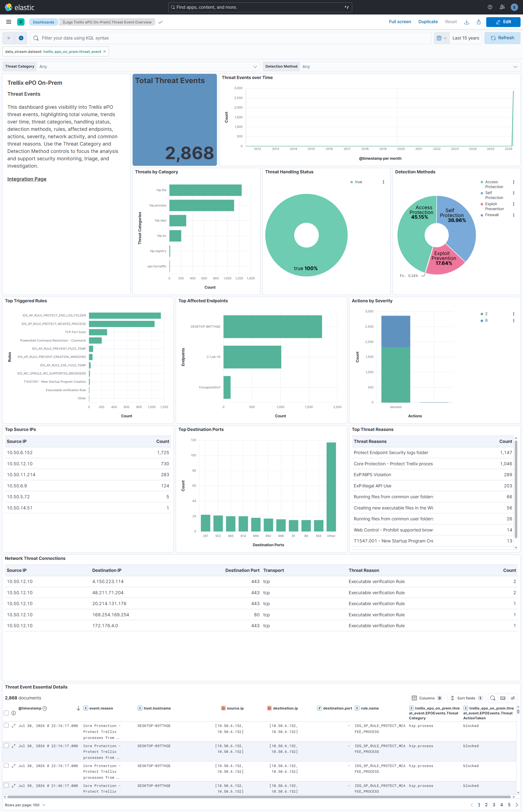
Task: Open legend options for Self Protection
Action: 513,193
